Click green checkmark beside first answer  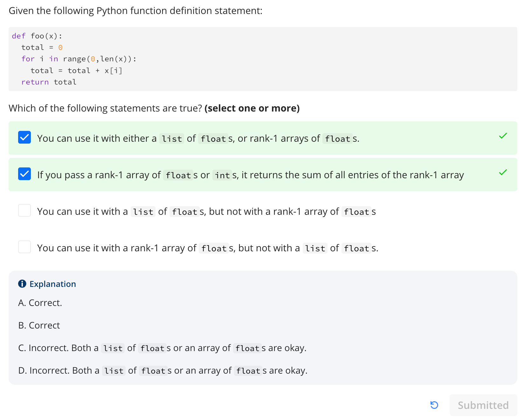tap(503, 136)
